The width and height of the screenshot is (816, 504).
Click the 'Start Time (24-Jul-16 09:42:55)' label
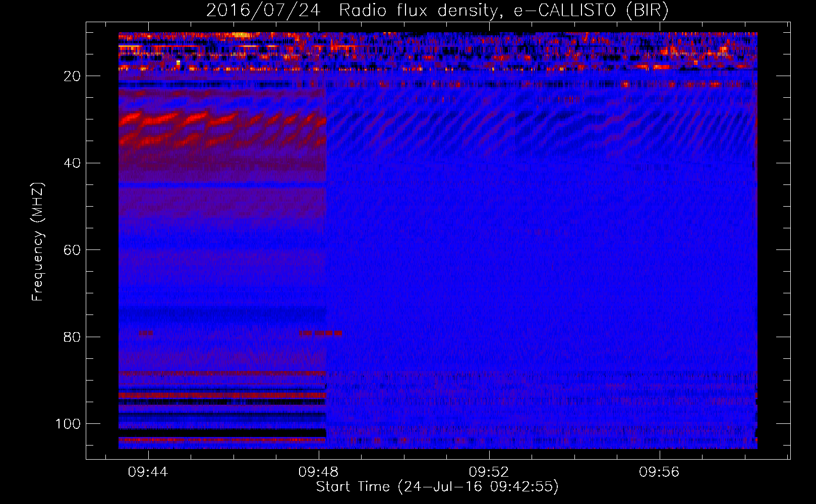click(x=437, y=487)
